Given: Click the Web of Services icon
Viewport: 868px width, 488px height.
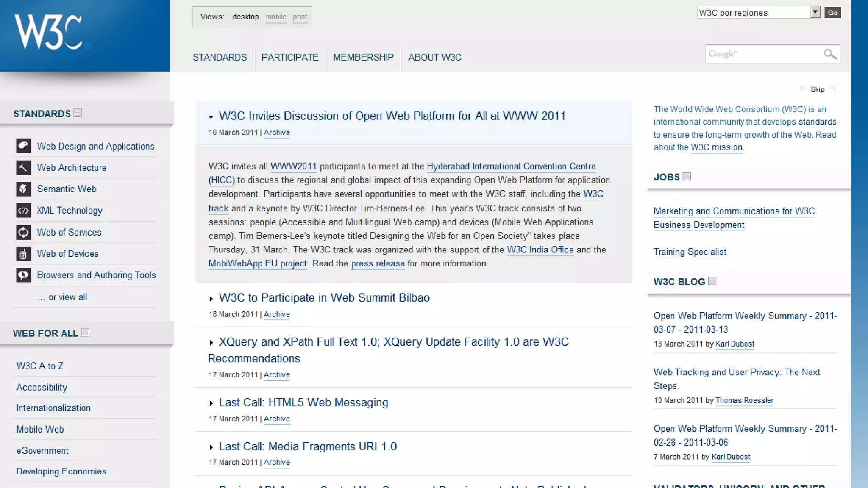Looking at the screenshot, I should tap(23, 232).
